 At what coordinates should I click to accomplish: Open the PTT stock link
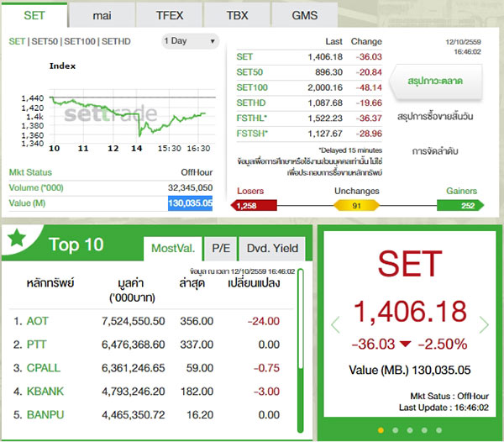tap(37, 345)
